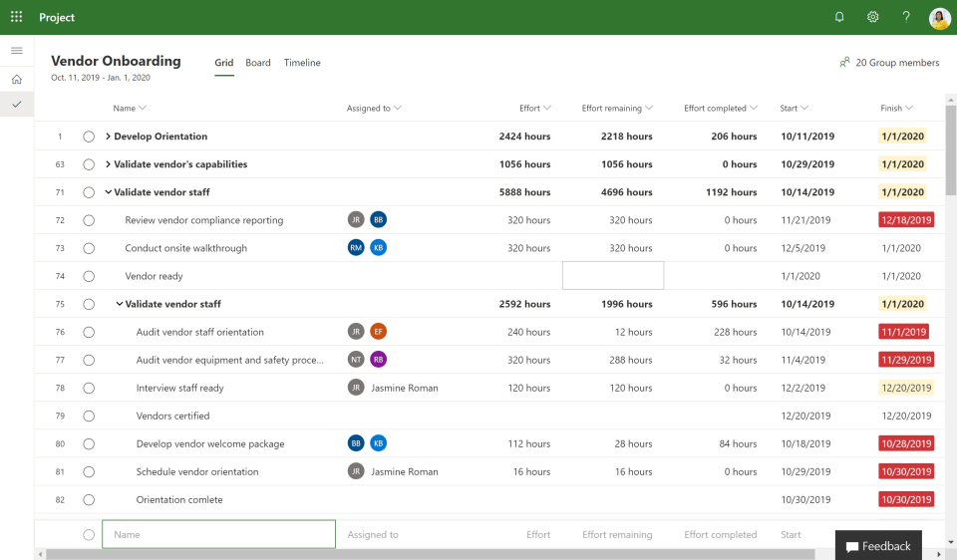Image resolution: width=957 pixels, height=560 pixels.
Task: Click the EF avatar on Audit vendor staff orientation
Action: [x=379, y=331]
